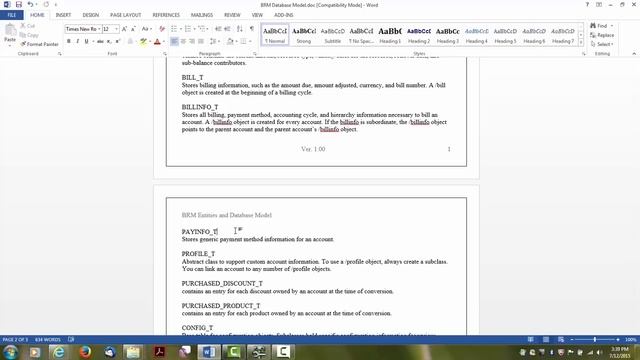Open multilevel list dropdown
Viewport: 640px width, 360px height.
pos(208,29)
